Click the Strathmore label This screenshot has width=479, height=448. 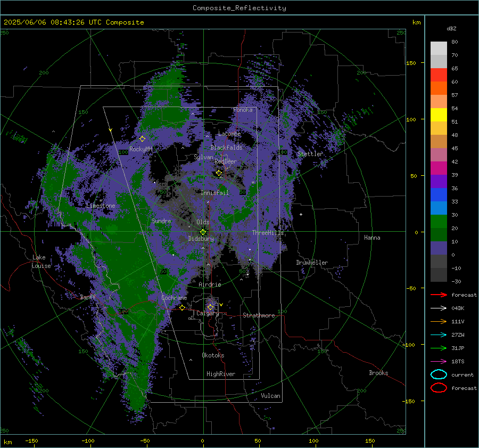click(259, 315)
